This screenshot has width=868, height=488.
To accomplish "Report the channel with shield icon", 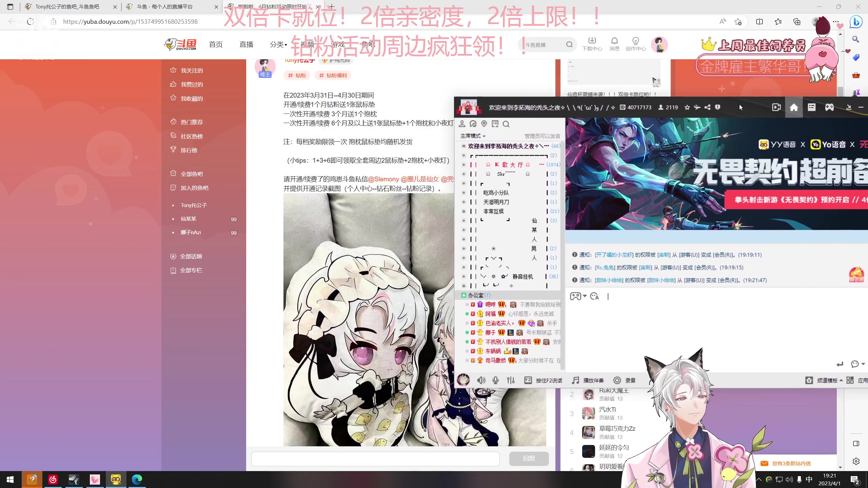I will pos(717,107).
